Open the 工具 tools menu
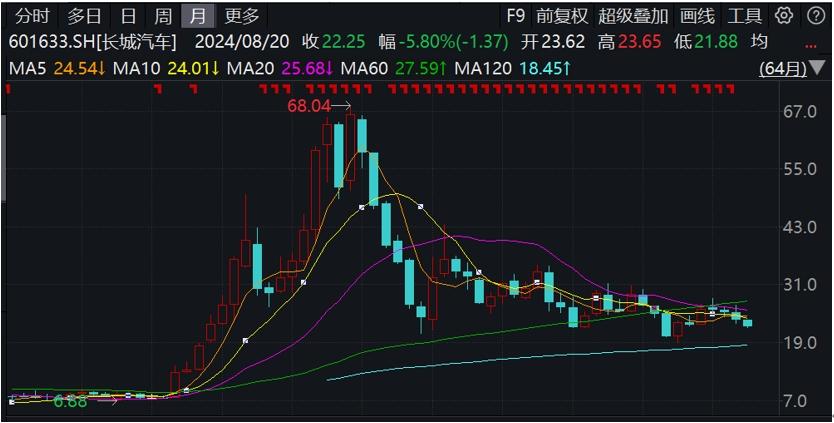Image resolution: width=834 pixels, height=423 pixels. click(x=745, y=16)
